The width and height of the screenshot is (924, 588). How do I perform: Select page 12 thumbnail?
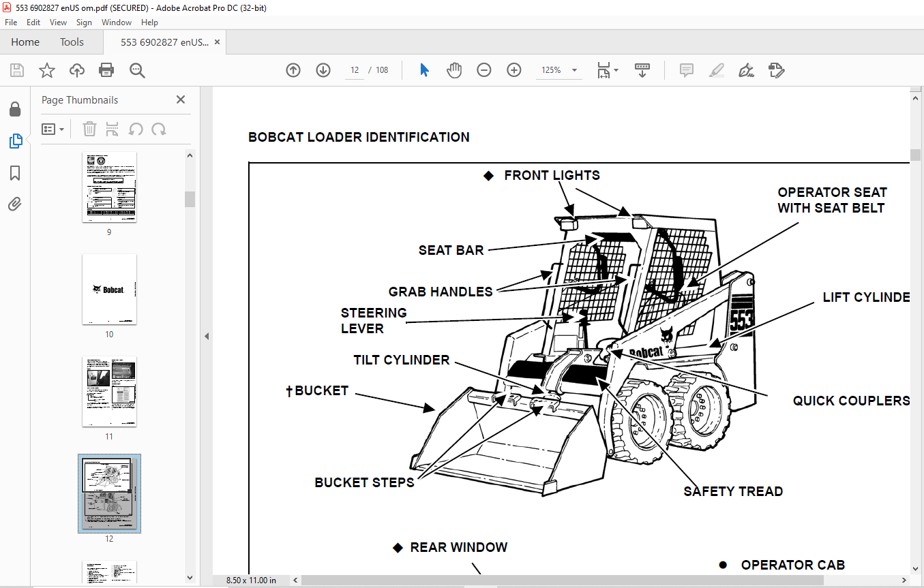(x=109, y=493)
